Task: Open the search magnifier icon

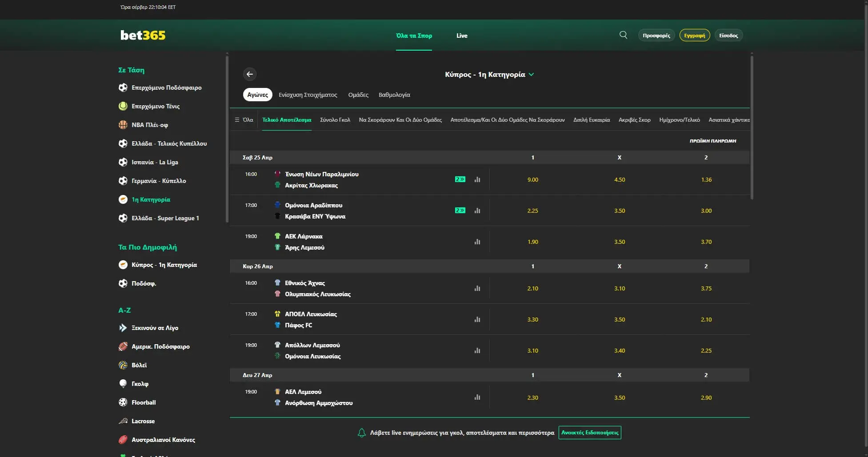Action: tap(623, 35)
